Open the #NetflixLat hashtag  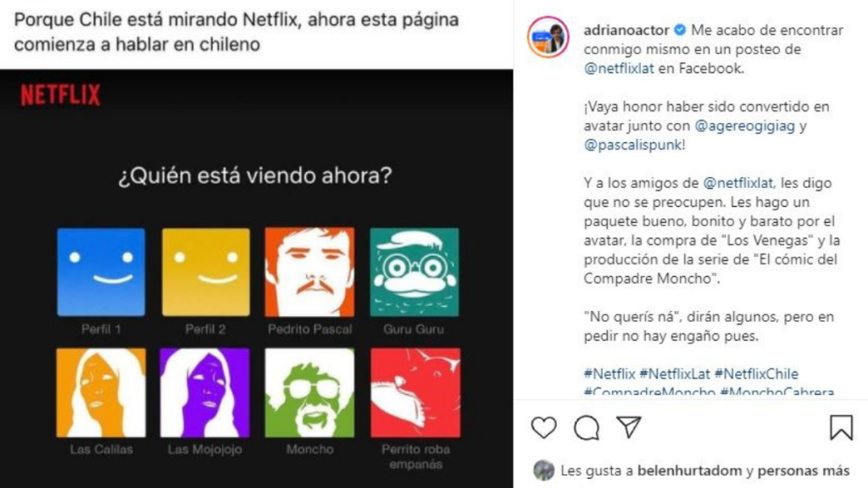(x=674, y=374)
